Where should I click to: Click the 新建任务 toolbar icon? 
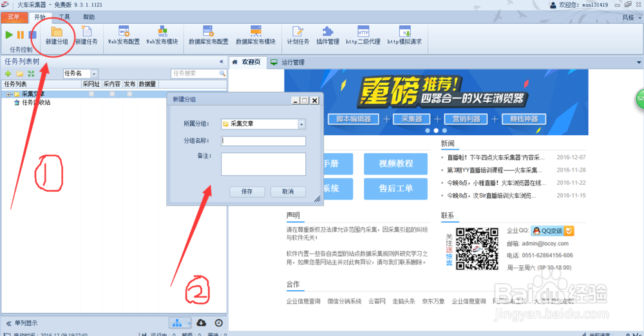pyautogui.click(x=87, y=36)
